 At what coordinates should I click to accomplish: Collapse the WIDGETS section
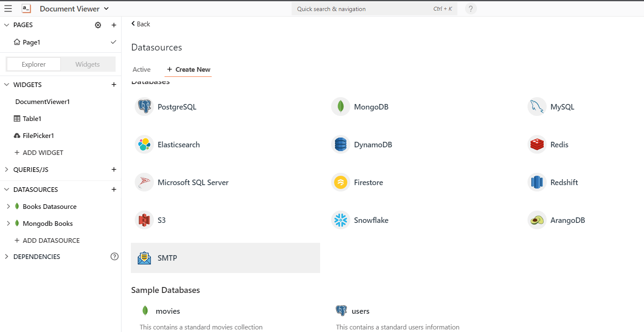(x=6, y=84)
